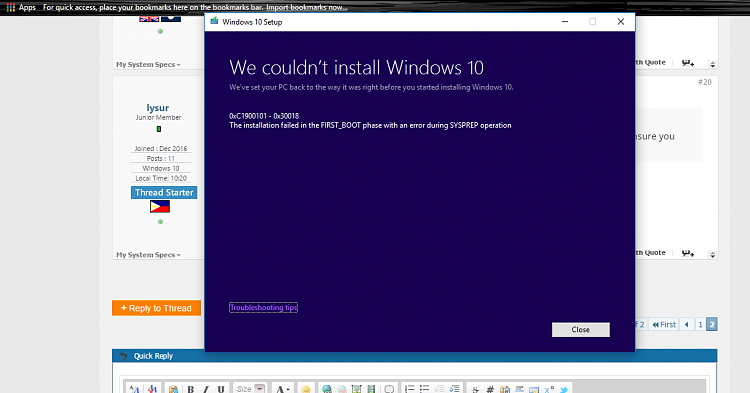Open Apps shortcut in bookmarks bar

(x=22, y=7)
